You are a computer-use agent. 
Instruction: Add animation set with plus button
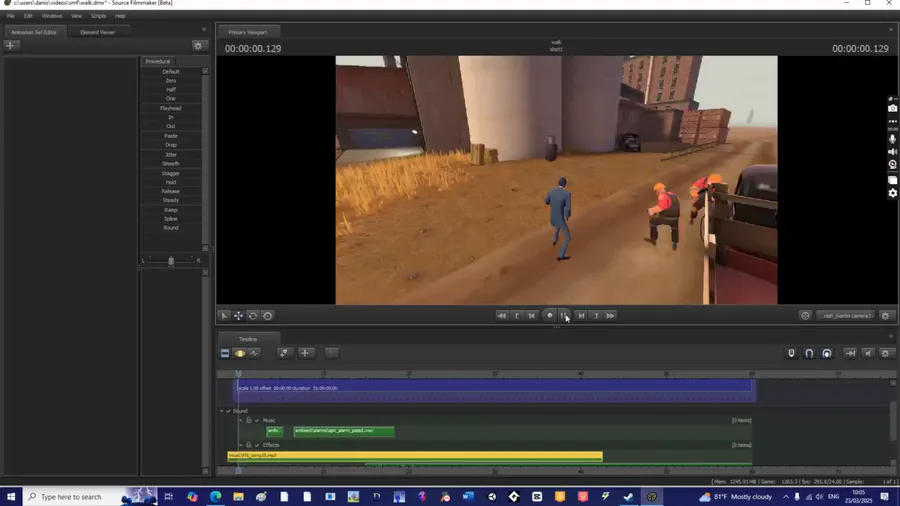click(10, 45)
